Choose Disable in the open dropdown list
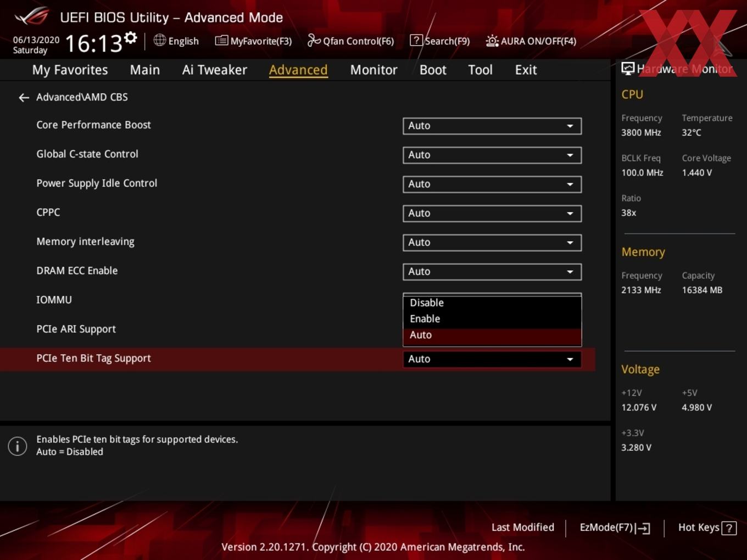Screen dimensions: 747x560 tap(492, 303)
